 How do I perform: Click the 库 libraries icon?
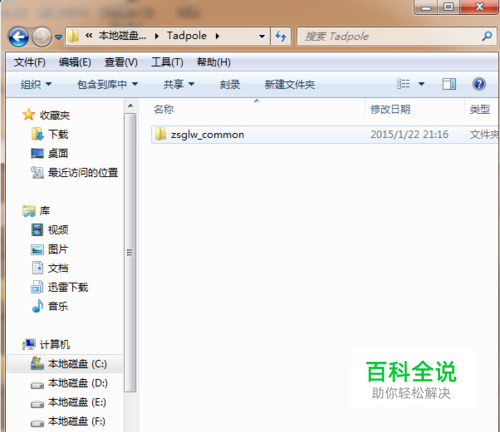[x=29, y=211]
